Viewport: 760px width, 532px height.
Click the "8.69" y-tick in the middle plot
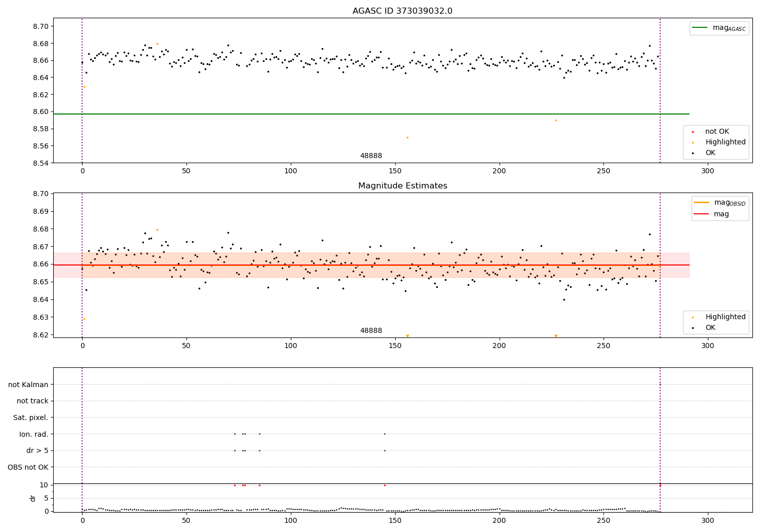click(41, 211)
